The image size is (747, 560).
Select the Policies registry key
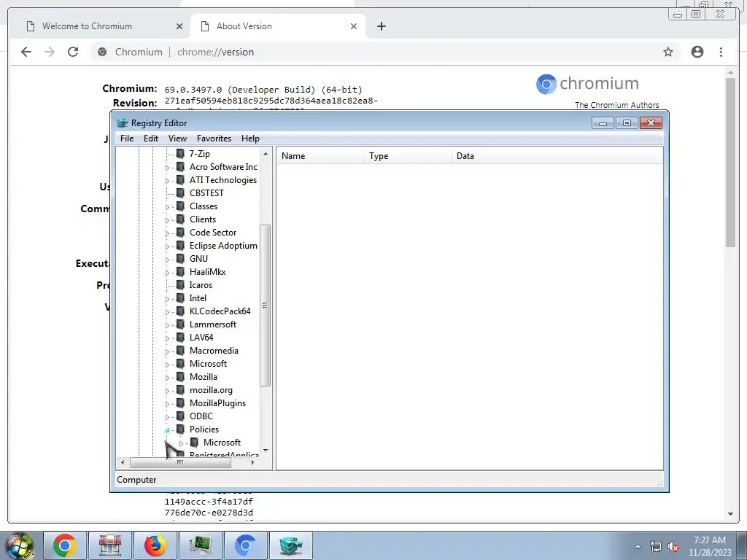click(x=204, y=429)
